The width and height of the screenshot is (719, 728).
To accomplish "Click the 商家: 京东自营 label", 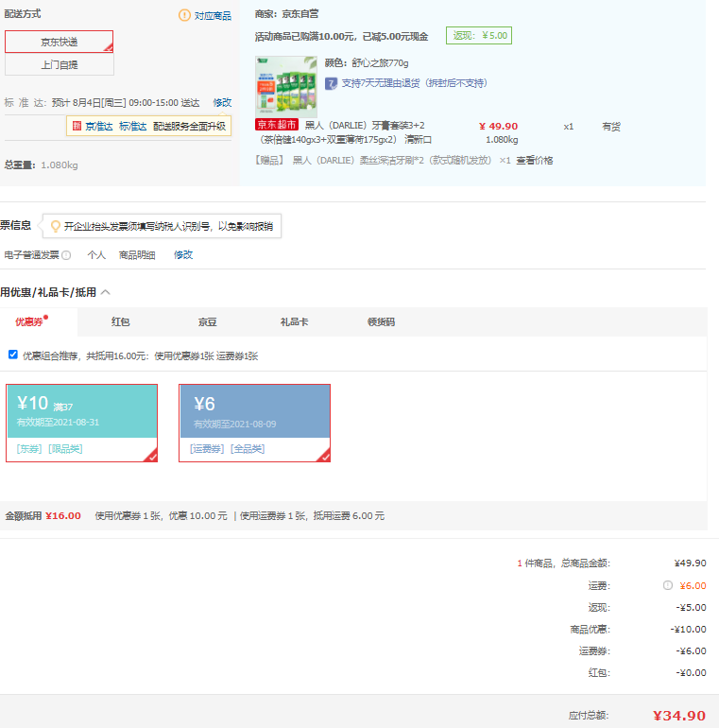I will point(286,14).
